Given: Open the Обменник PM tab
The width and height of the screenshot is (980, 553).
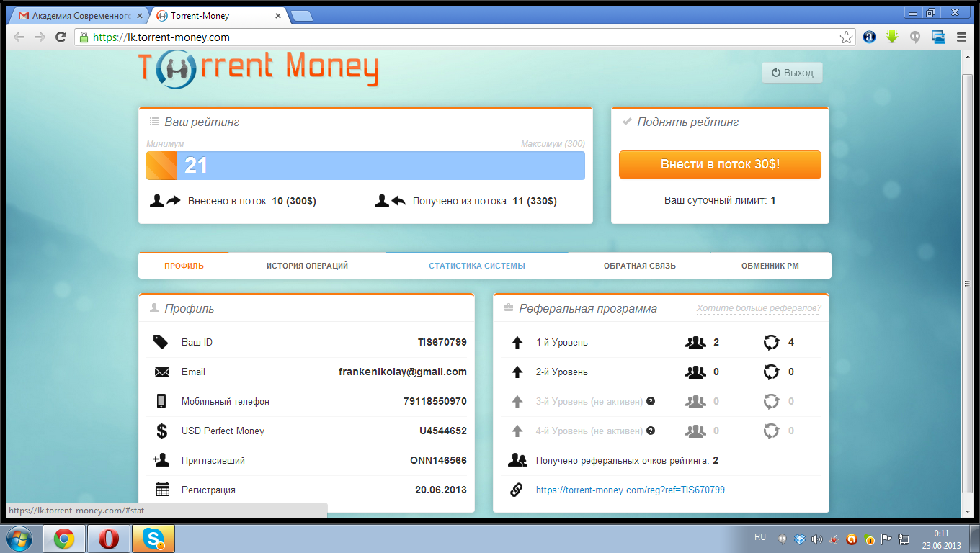Looking at the screenshot, I should pos(770,266).
